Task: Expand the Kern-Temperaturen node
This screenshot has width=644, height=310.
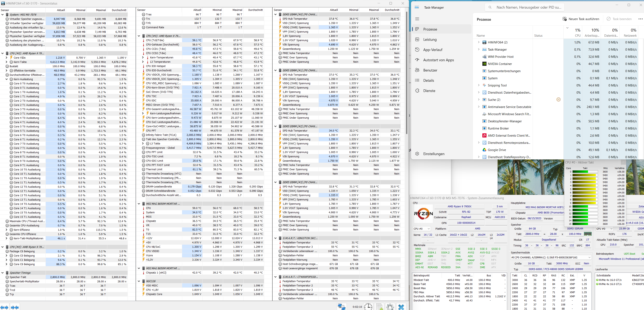Action: pos(143,57)
